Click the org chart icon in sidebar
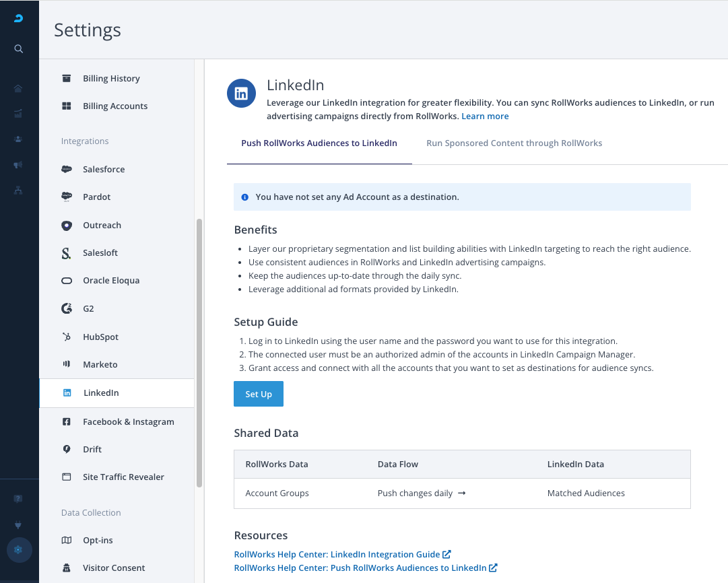728x583 pixels. click(x=18, y=191)
